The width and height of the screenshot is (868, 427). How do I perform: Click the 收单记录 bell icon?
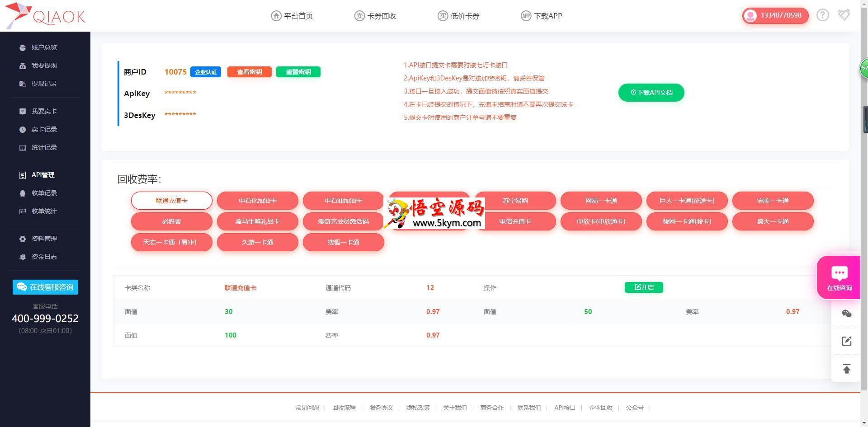23,193
